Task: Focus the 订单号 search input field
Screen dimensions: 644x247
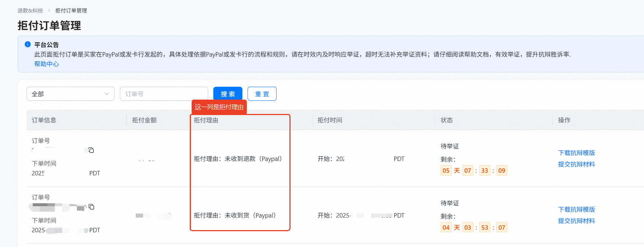Action: tap(164, 94)
